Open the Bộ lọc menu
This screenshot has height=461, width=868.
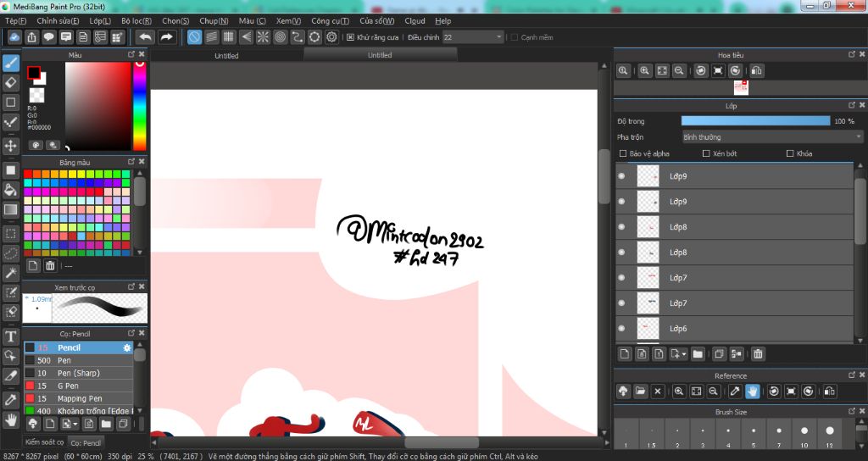(x=136, y=20)
